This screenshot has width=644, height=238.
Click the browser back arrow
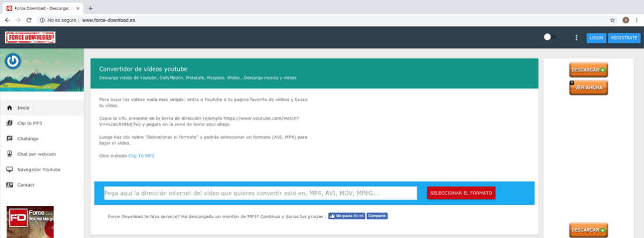(8, 20)
